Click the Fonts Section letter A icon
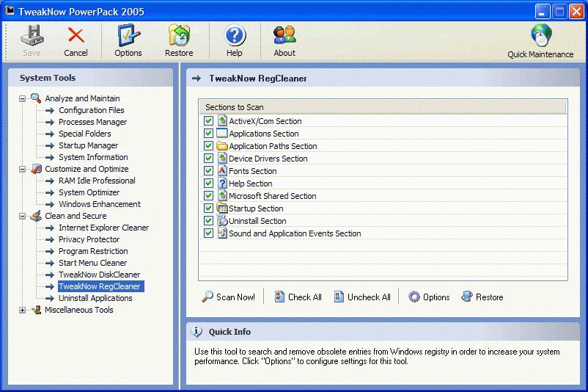 pyautogui.click(x=222, y=170)
